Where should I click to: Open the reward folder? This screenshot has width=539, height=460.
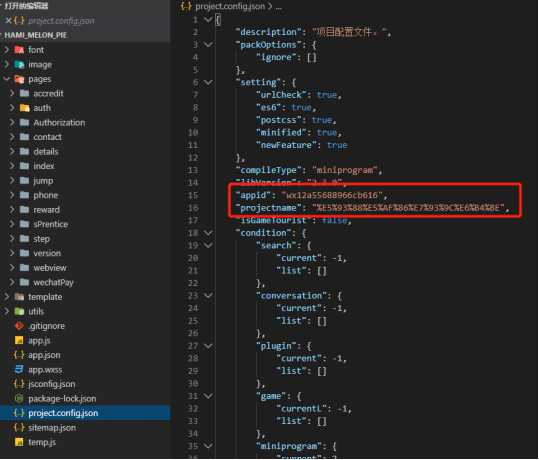tap(46, 209)
